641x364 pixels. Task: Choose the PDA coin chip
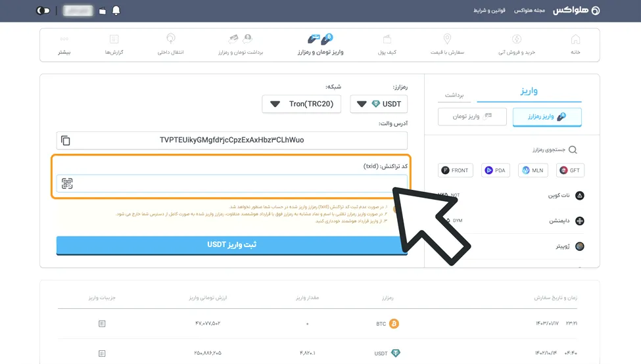click(x=496, y=170)
